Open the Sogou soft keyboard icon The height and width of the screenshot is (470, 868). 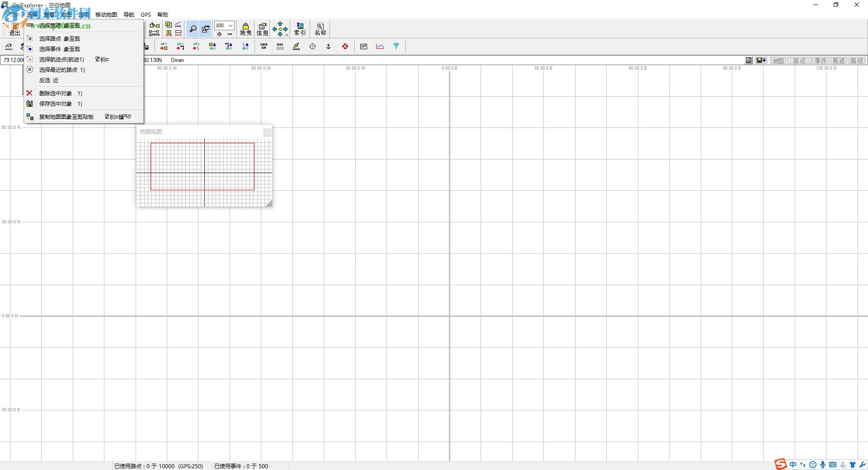[833, 465]
